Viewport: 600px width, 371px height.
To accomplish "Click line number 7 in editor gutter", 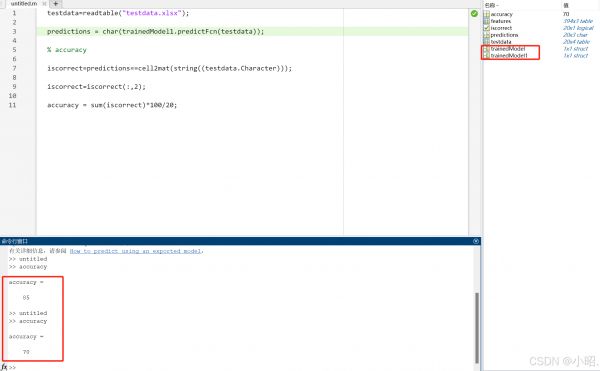I will point(14,68).
